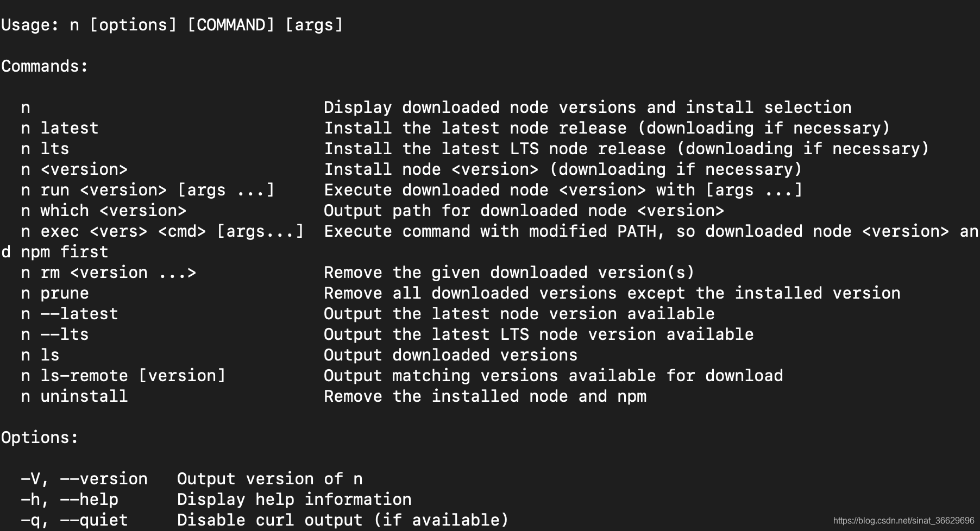Click the 'n which <version>' command
This screenshot has width=980, height=531.
[104, 211]
